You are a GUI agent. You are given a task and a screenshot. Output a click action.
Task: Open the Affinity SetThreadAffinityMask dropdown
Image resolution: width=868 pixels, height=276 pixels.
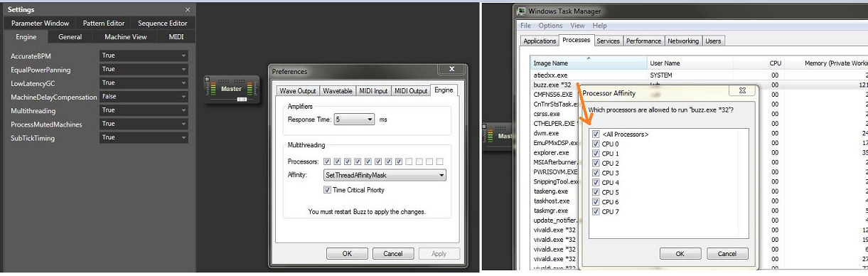click(385, 175)
